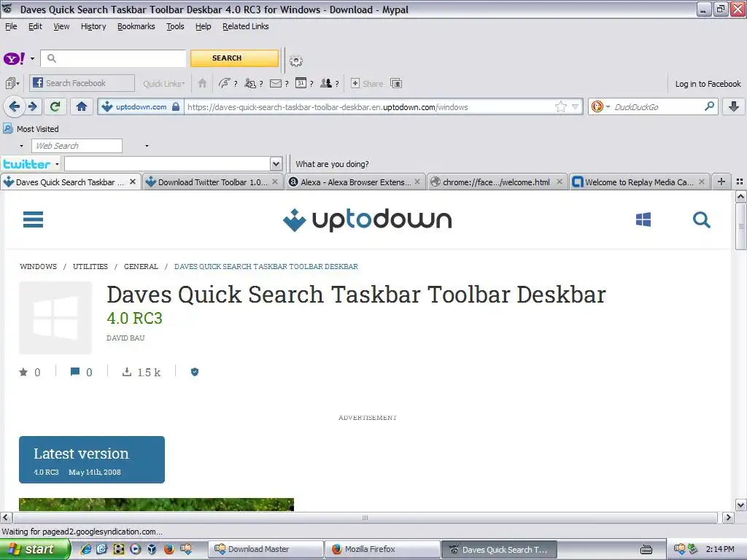This screenshot has height=560, width=747.
Task: Click the Windows platform icon on uptodown
Action: [x=643, y=219]
